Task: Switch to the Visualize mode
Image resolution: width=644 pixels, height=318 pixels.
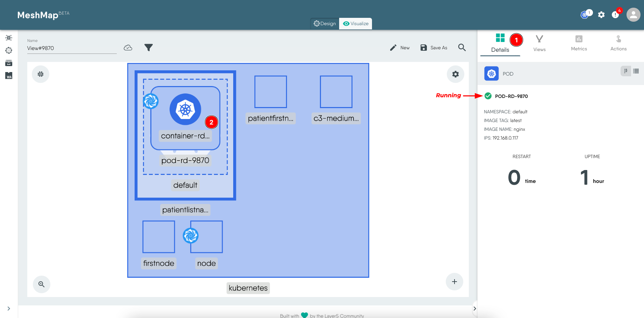Action: click(x=356, y=23)
